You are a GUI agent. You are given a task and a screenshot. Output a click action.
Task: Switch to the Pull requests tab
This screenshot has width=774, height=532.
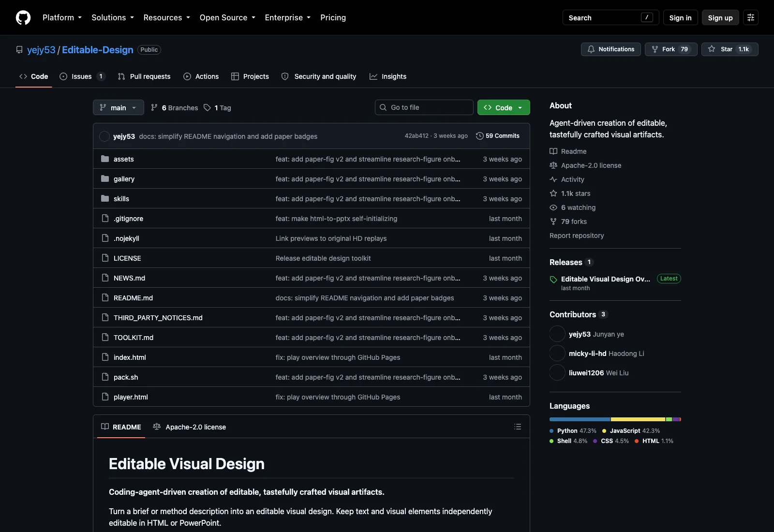tap(144, 76)
